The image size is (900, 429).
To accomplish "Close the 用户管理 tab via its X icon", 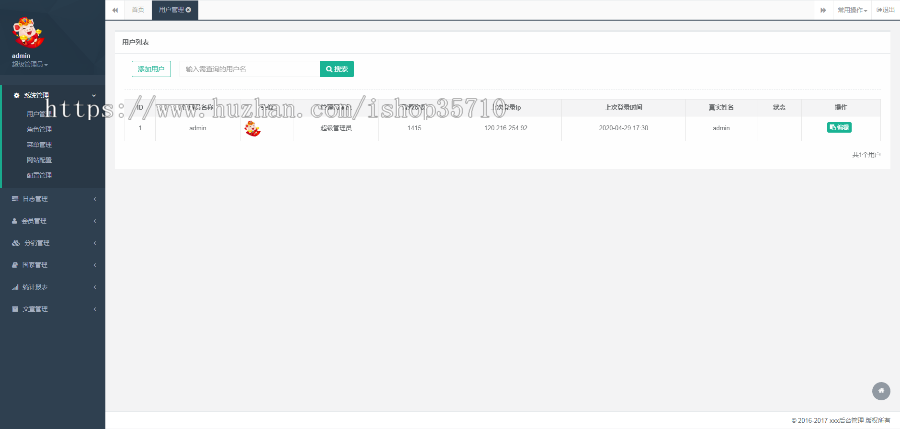I will coord(188,10).
